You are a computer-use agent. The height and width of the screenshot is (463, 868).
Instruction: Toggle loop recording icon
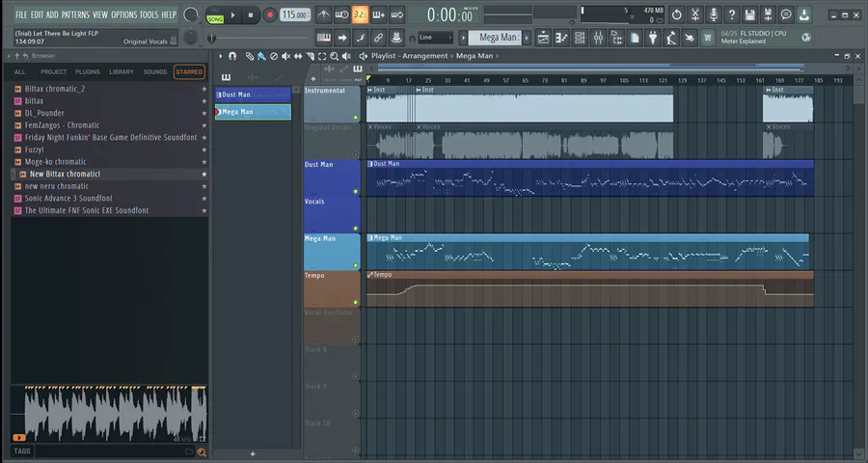point(397,15)
